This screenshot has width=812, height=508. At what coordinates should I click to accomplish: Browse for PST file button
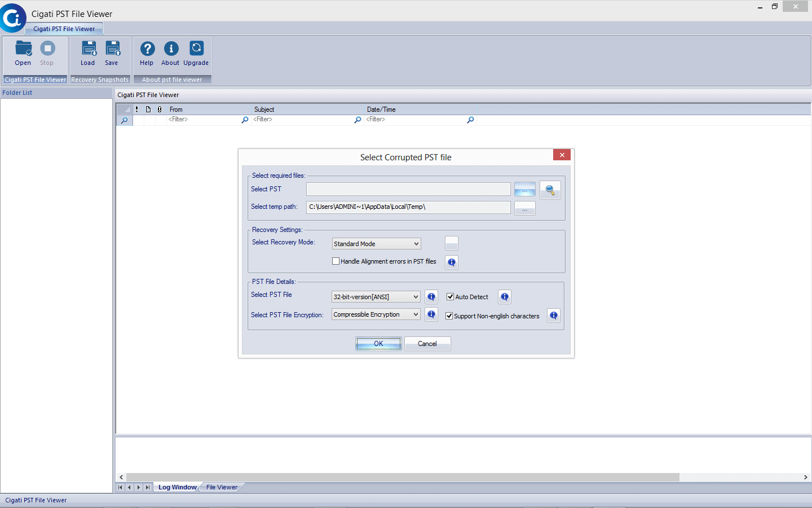tap(525, 189)
